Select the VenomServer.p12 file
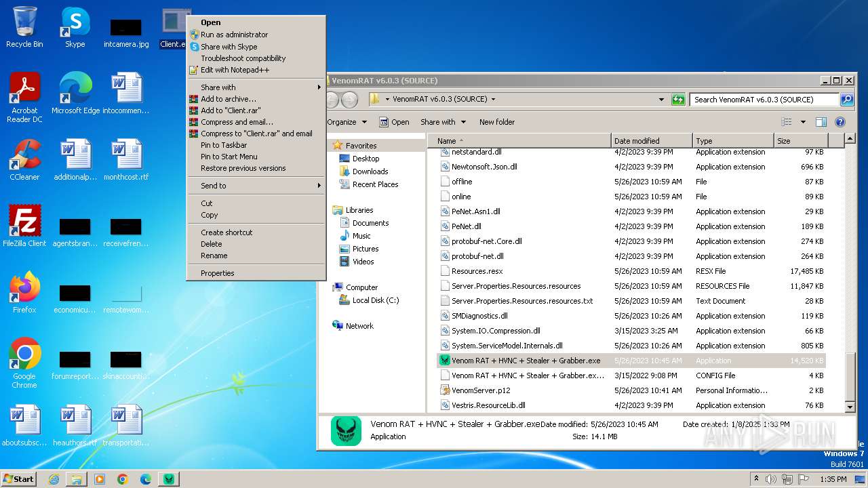This screenshot has width=868, height=488. pos(481,390)
